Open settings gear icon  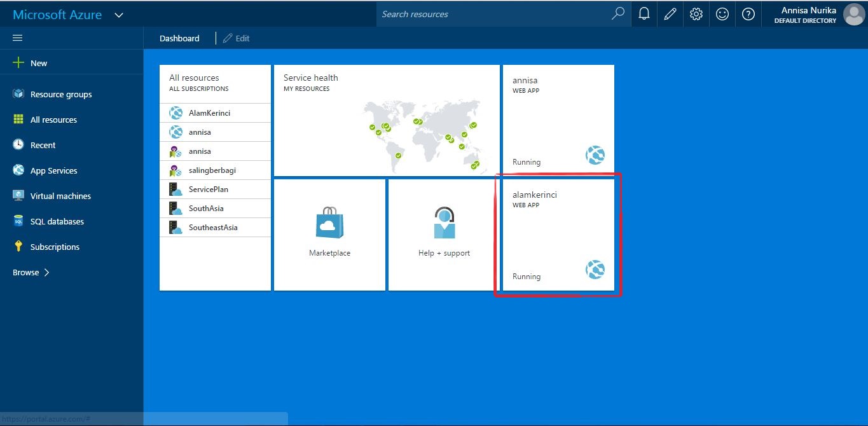696,14
